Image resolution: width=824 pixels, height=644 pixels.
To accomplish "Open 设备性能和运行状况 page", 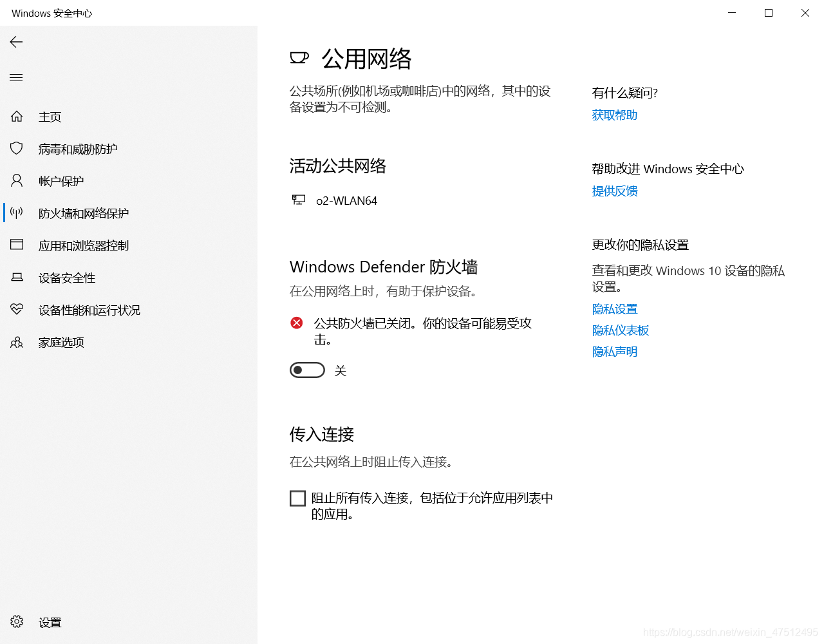I will pyautogui.click(x=89, y=310).
